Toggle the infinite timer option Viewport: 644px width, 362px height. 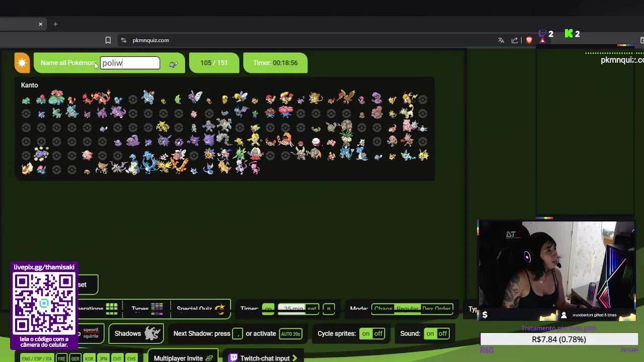pyautogui.click(x=268, y=309)
